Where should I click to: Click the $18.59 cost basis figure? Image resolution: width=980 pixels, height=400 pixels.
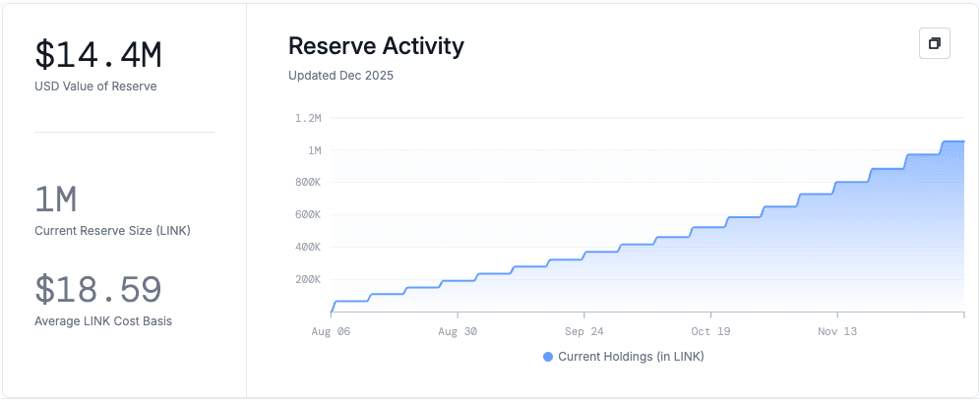click(x=98, y=289)
